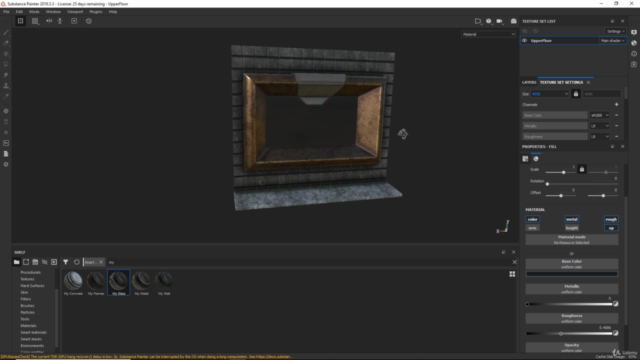Open the image resource icon in left toolbar
Image resolution: width=640 pixels, height=360 pixels.
pos(6,143)
